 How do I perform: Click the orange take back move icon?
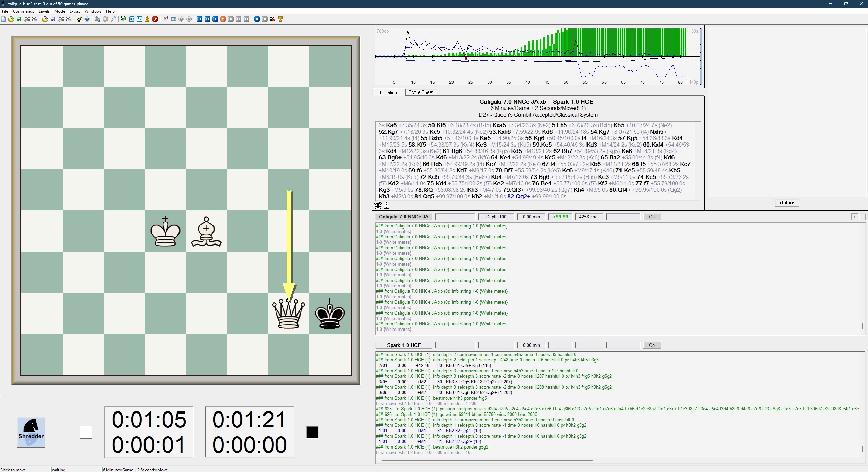point(223,19)
